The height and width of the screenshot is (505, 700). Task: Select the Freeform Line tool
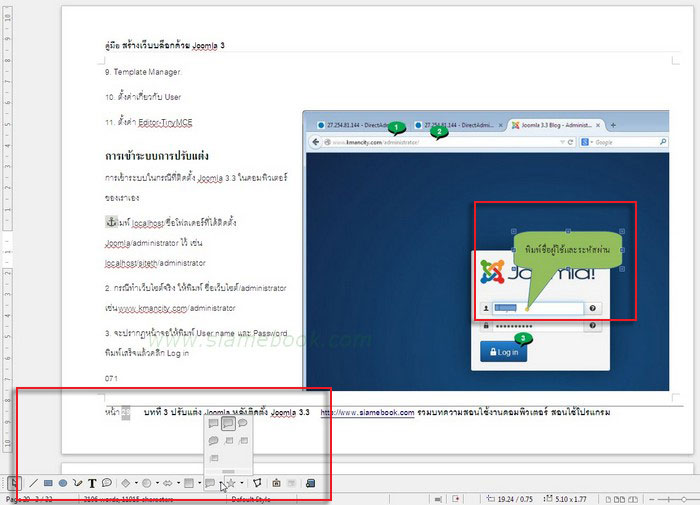(x=78, y=483)
